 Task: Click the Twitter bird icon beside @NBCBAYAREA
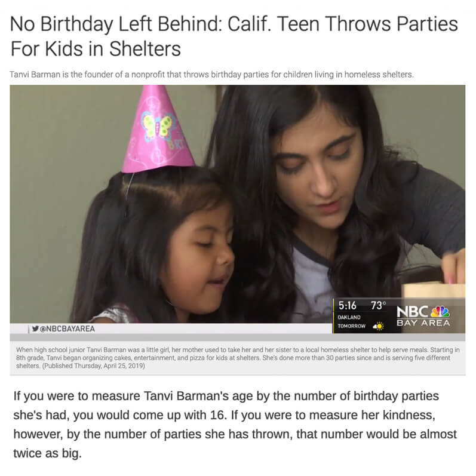[35, 328]
